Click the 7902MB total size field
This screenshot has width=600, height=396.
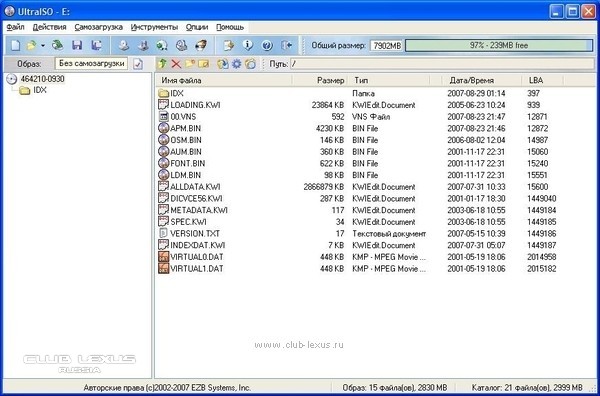coord(386,46)
